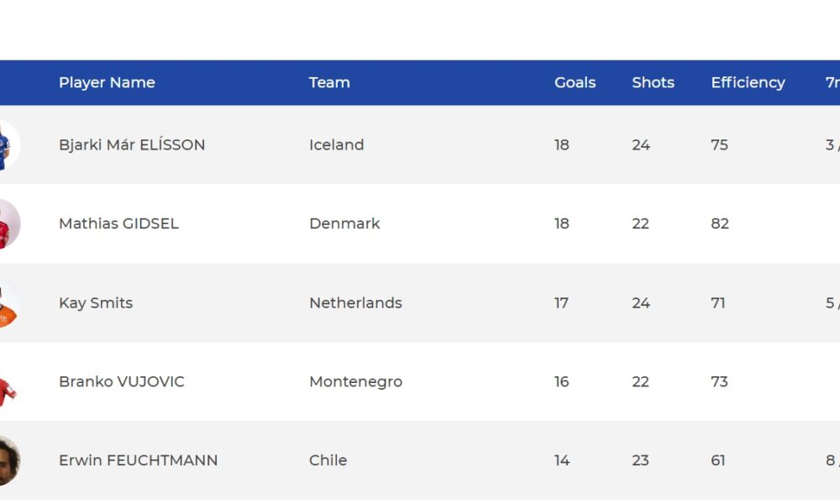The height and width of the screenshot is (504, 840).
Task: Click the Iceland team cell
Action: (x=337, y=145)
